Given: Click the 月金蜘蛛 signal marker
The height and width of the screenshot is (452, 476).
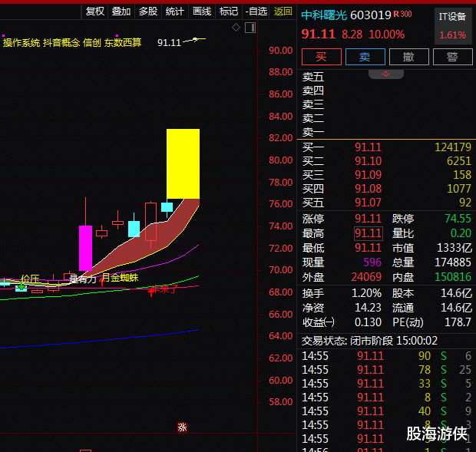Looking at the screenshot, I should (x=119, y=278).
